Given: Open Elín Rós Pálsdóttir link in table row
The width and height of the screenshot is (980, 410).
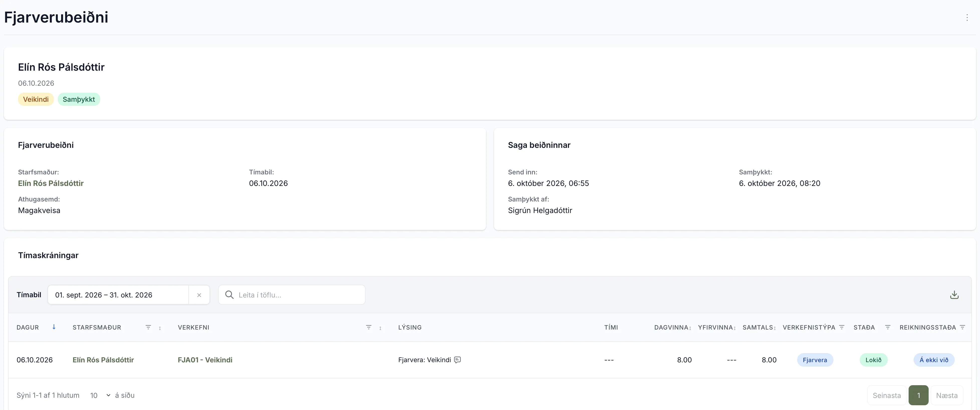Looking at the screenshot, I should [103, 360].
